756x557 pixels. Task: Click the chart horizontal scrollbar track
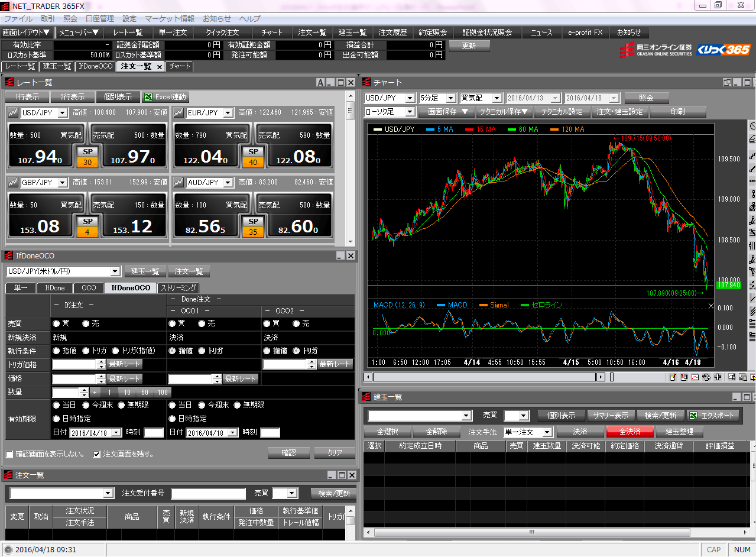tap(485, 377)
